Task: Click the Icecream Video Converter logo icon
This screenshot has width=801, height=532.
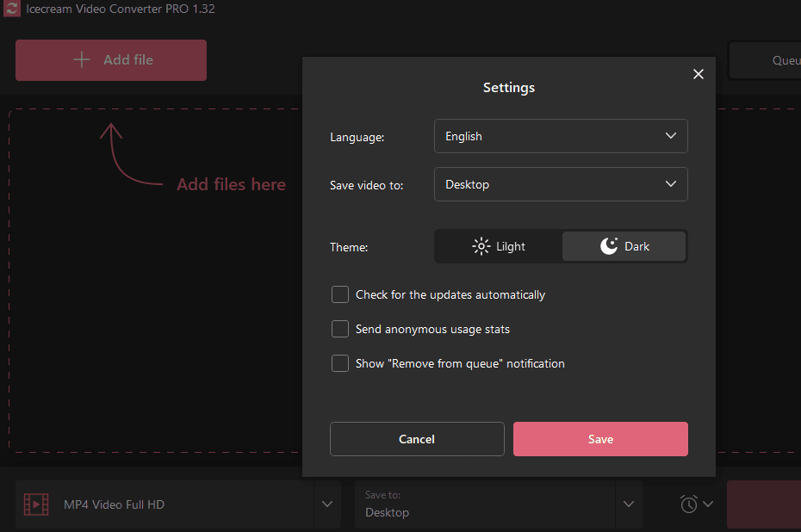Action: (x=9, y=9)
